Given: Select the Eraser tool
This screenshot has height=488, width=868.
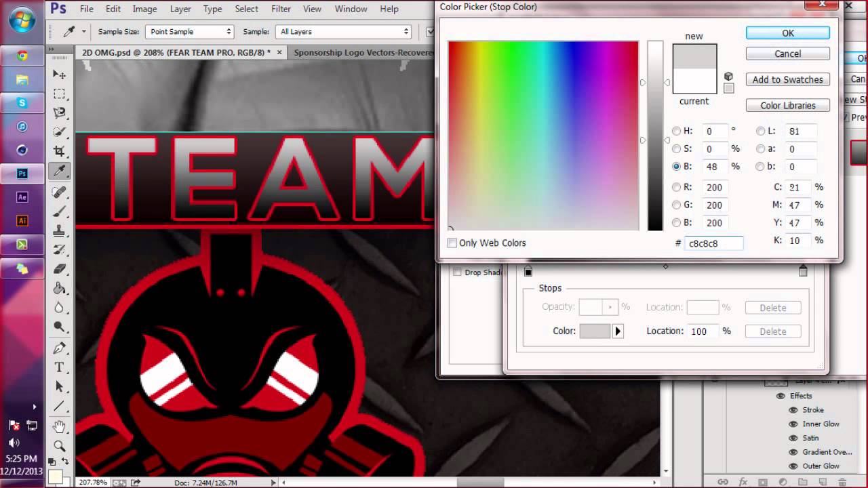Looking at the screenshot, I should click(x=60, y=269).
